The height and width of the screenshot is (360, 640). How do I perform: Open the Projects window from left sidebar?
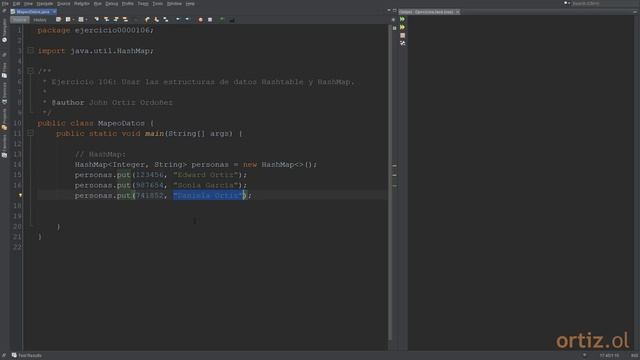(x=4, y=120)
